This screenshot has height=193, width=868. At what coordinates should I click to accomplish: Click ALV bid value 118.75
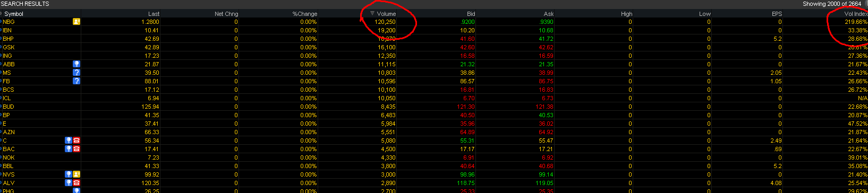pos(466,183)
